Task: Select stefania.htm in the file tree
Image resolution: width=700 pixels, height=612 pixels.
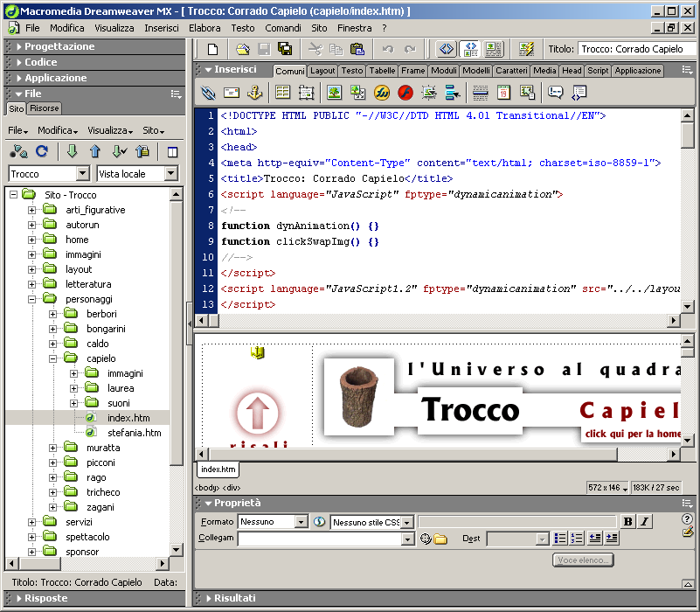Action: (134, 433)
